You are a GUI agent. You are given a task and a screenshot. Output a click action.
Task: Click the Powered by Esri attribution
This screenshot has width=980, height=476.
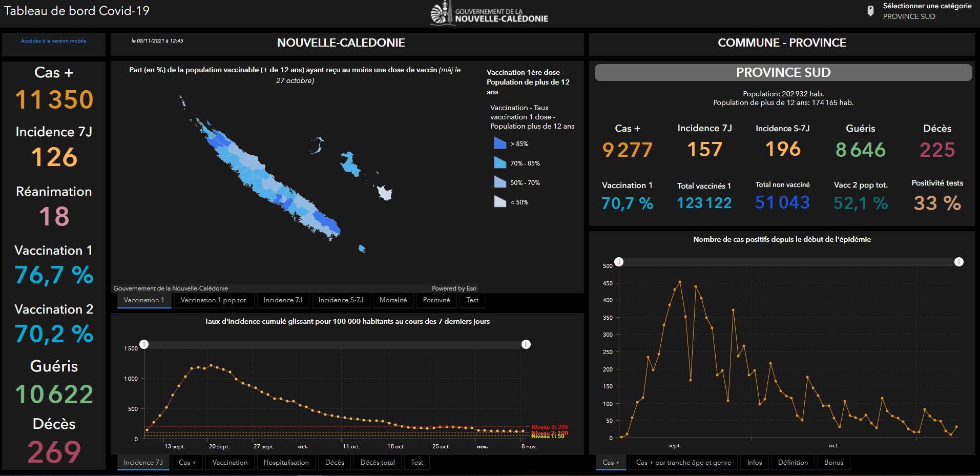click(x=454, y=288)
